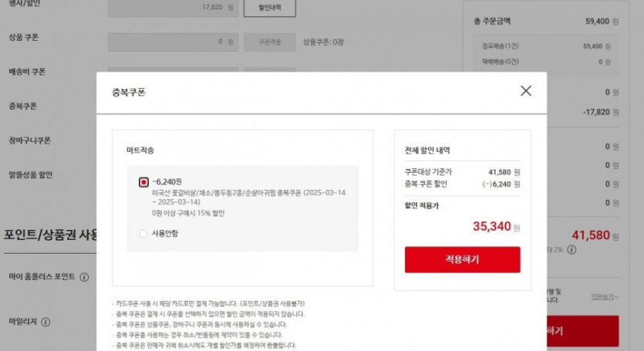Click the 장바구니쿠폰 label
Viewport: 644px width, 351px height.
click(x=29, y=140)
